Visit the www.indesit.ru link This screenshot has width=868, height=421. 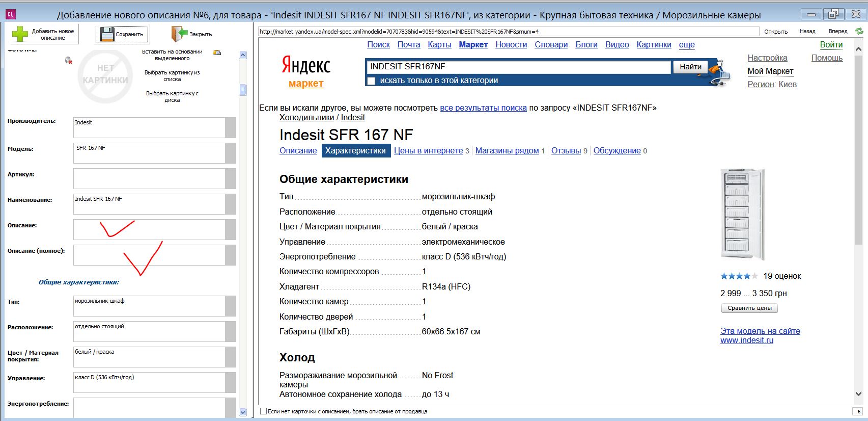click(x=747, y=340)
